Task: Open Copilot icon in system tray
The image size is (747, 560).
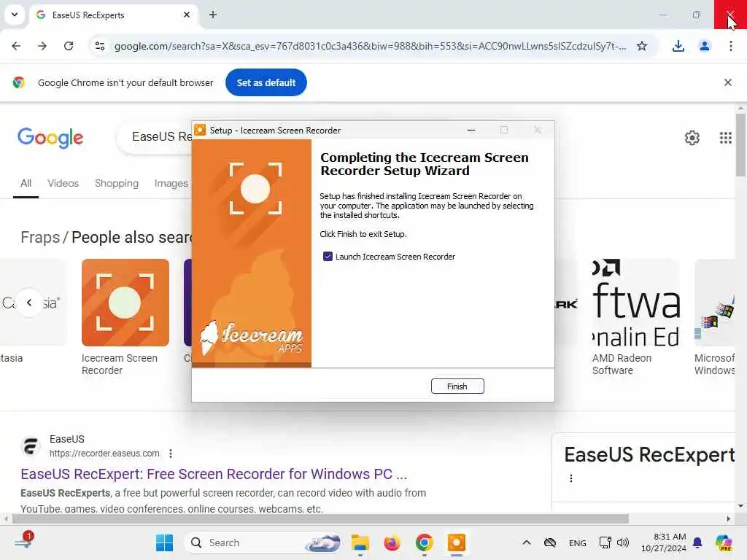Action: click(x=724, y=542)
